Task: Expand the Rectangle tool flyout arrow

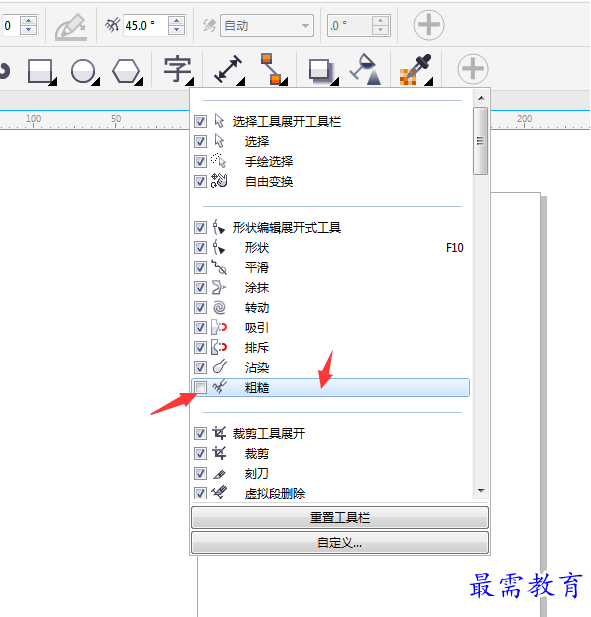Action: pos(53,81)
